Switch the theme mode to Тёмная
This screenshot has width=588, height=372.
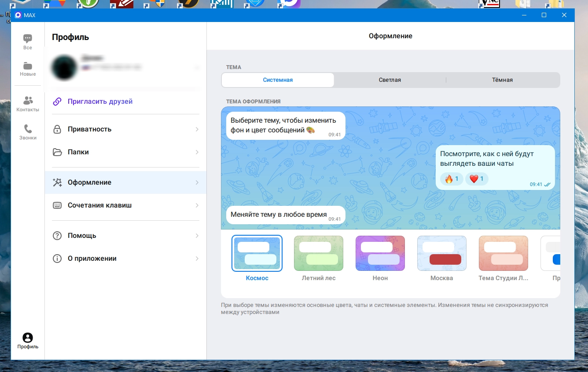503,80
